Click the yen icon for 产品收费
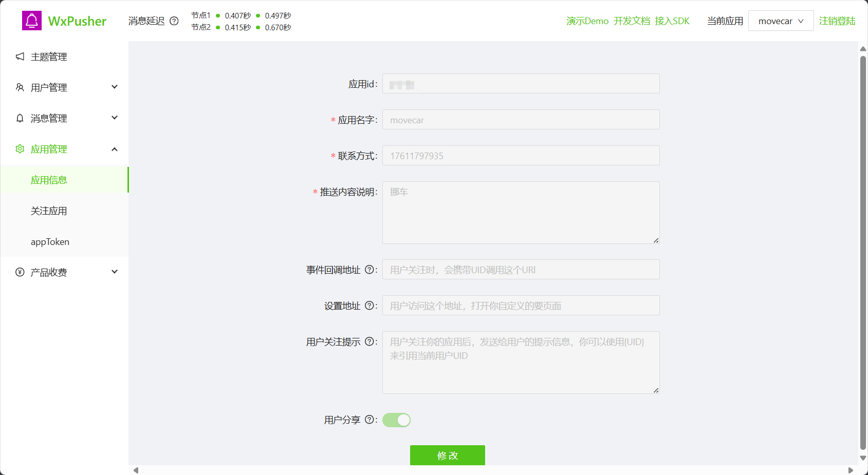 click(x=20, y=272)
